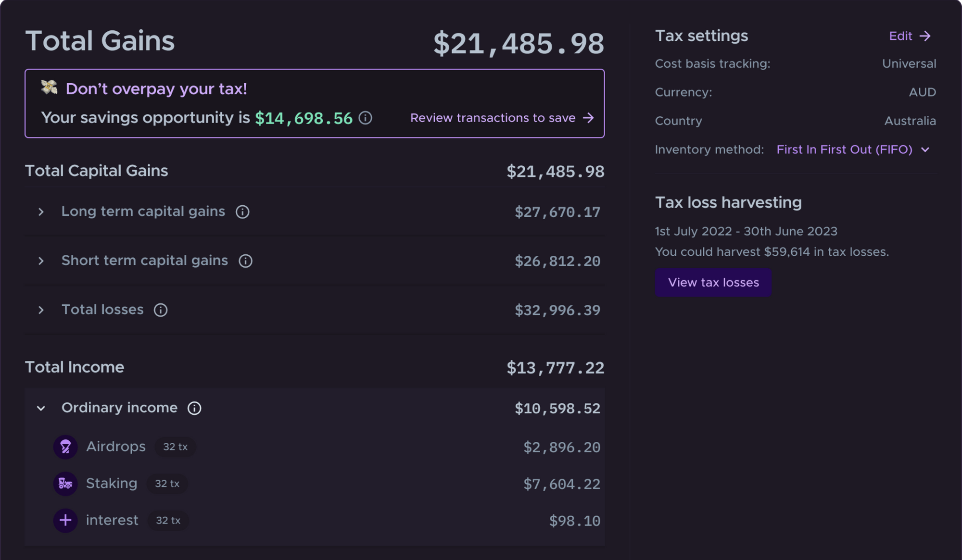Click the Inventory method label

pyautogui.click(x=709, y=149)
